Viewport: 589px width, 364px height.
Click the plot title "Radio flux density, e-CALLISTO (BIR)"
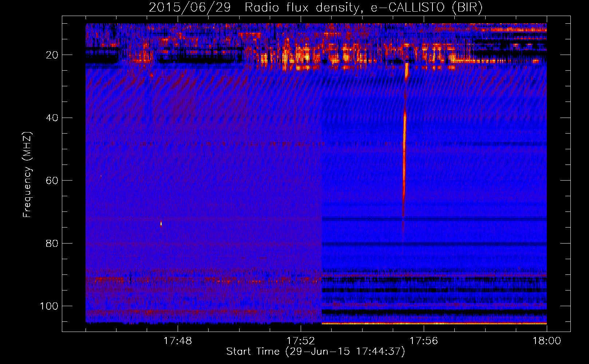point(363,8)
